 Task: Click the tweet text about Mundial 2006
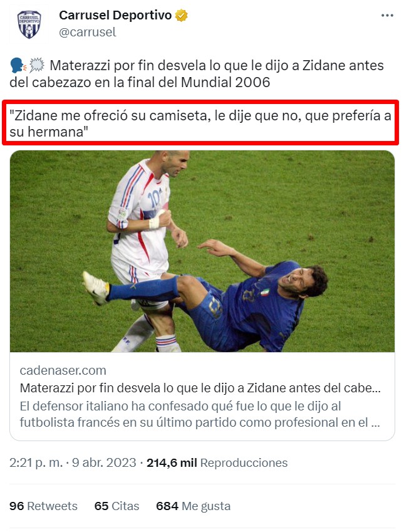coord(197,73)
